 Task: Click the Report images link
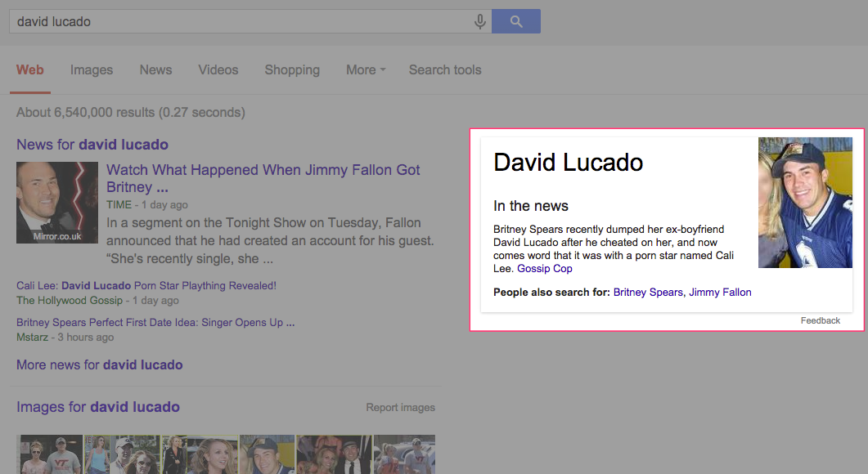pos(400,408)
